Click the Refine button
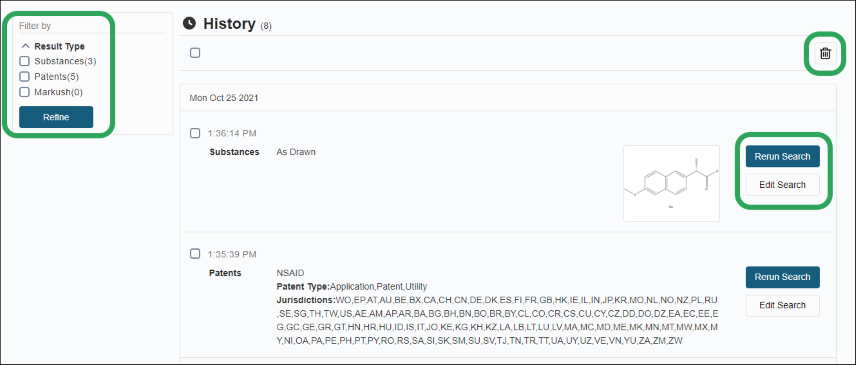Viewport: 856px width, 365px height. point(56,117)
